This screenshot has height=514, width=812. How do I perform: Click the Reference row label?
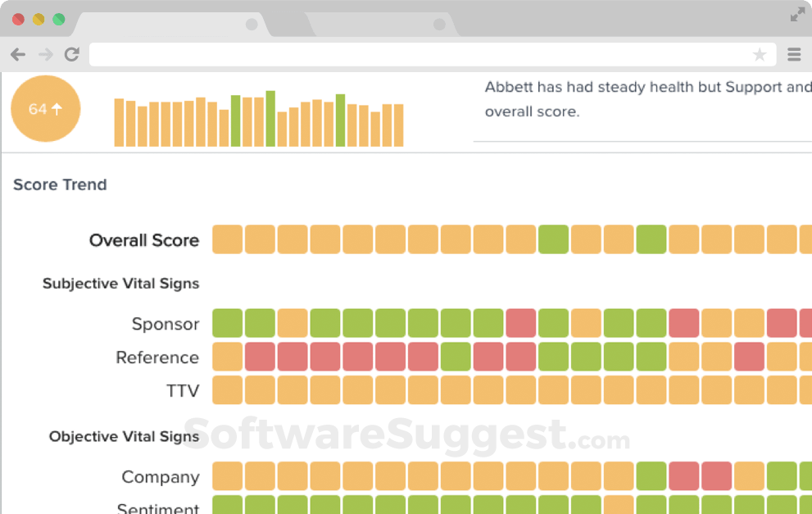pos(157,357)
